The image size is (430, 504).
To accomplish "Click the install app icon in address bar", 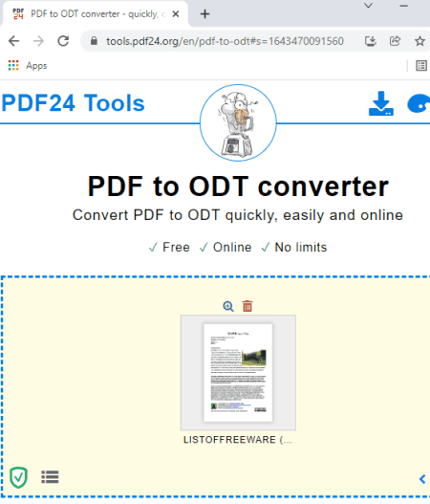I will 370,41.
